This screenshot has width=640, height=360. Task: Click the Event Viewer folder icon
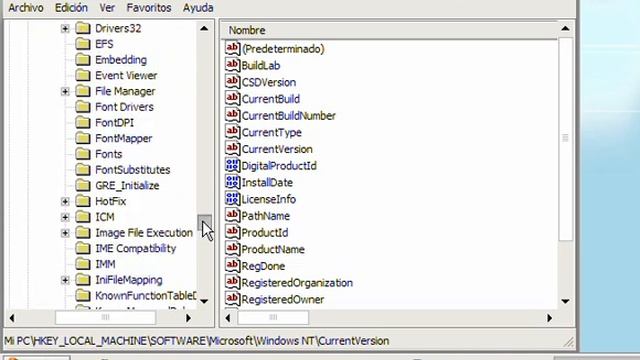coord(83,75)
